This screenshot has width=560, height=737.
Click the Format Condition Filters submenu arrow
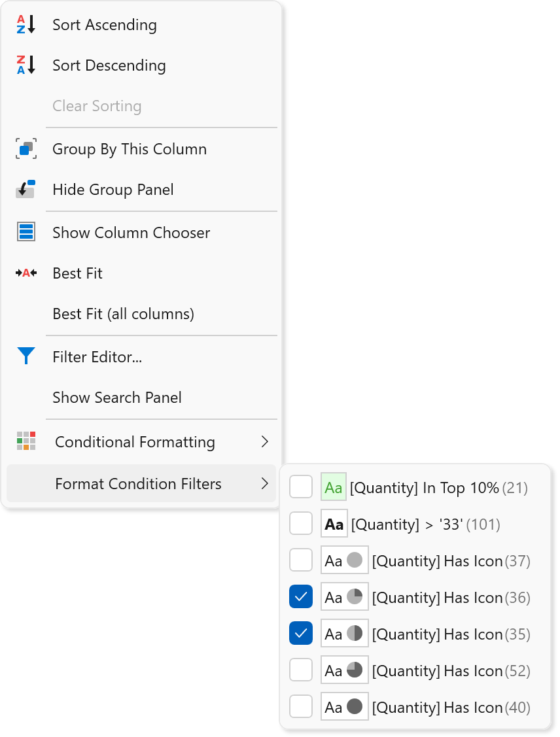(x=264, y=484)
